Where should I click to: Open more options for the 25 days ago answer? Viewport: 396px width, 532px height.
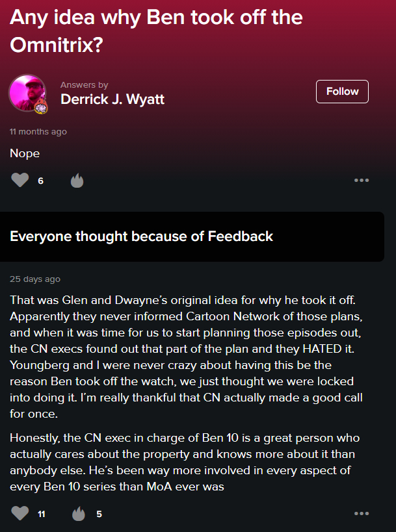point(362,514)
